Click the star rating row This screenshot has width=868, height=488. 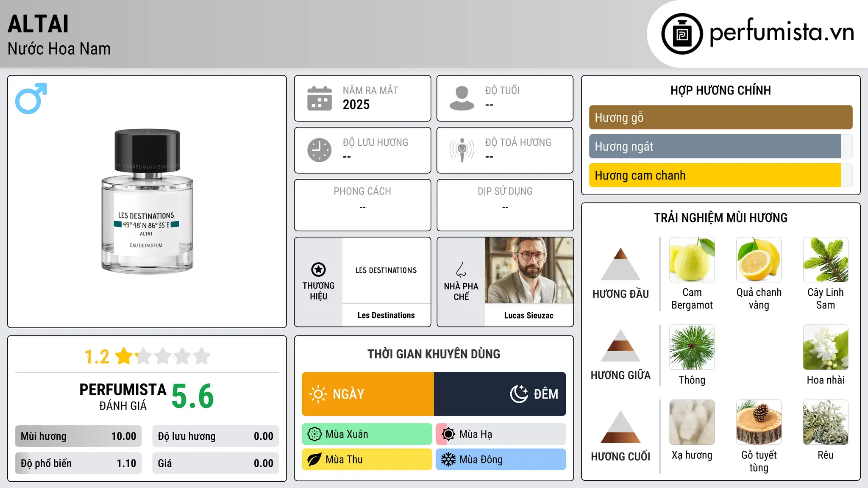tap(163, 356)
